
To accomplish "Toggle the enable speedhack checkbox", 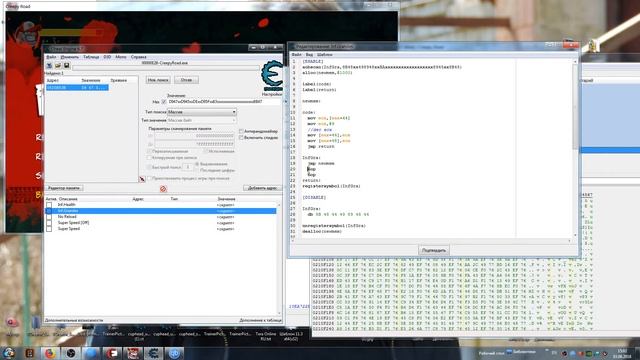I will coord(241,138).
